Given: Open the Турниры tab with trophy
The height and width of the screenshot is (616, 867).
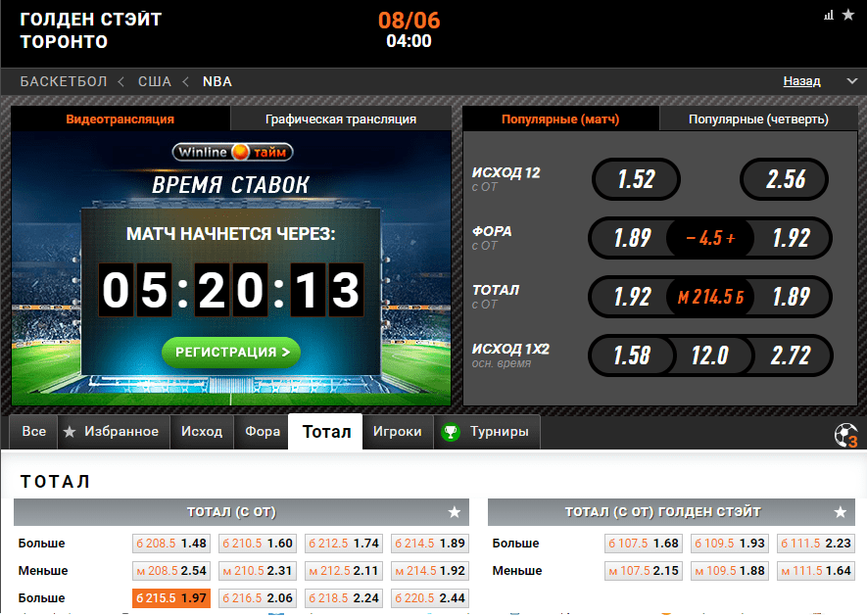Looking at the screenshot, I should 487,431.
